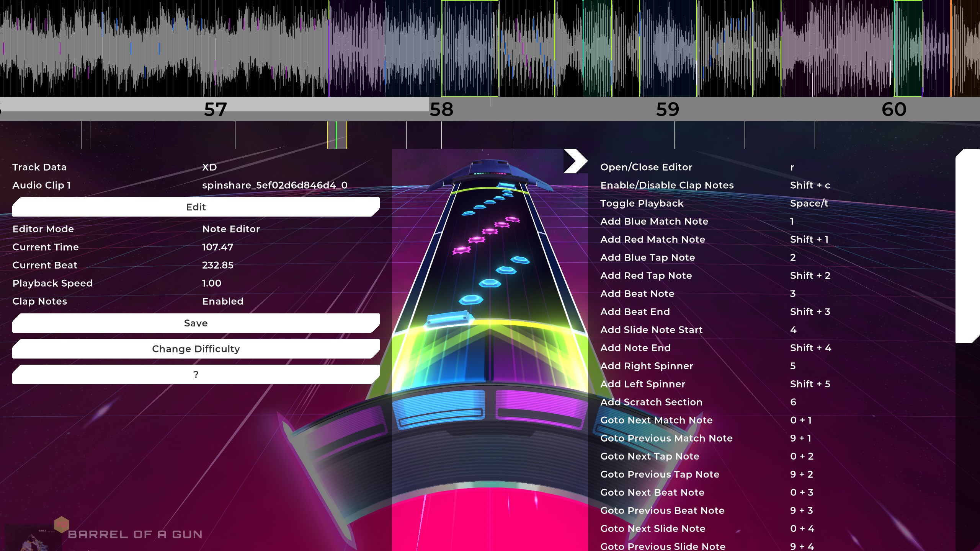
Task: Open help with the question mark button
Action: click(196, 375)
